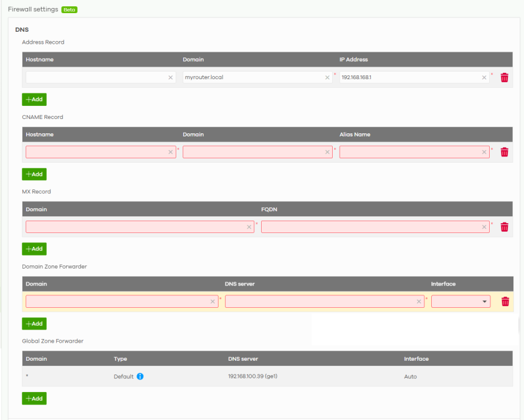Screen dimensions: 524x420
Task: Add a new MX Record
Action: click(x=34, y=249)
